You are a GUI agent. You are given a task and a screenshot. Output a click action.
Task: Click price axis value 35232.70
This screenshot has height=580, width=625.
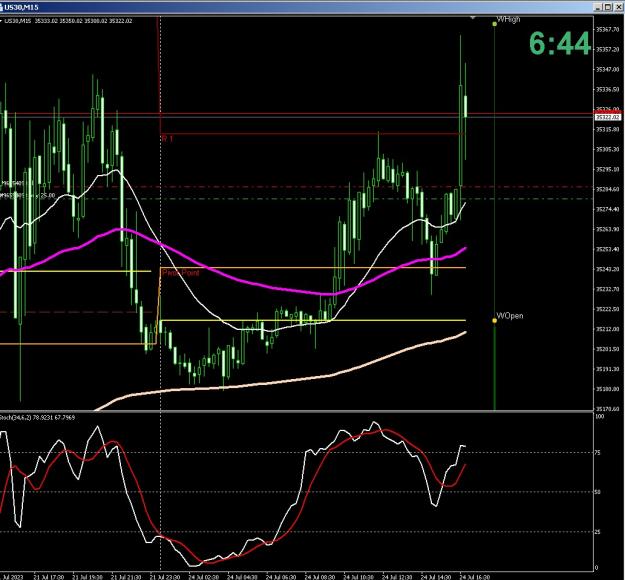(x=607, y=289)
